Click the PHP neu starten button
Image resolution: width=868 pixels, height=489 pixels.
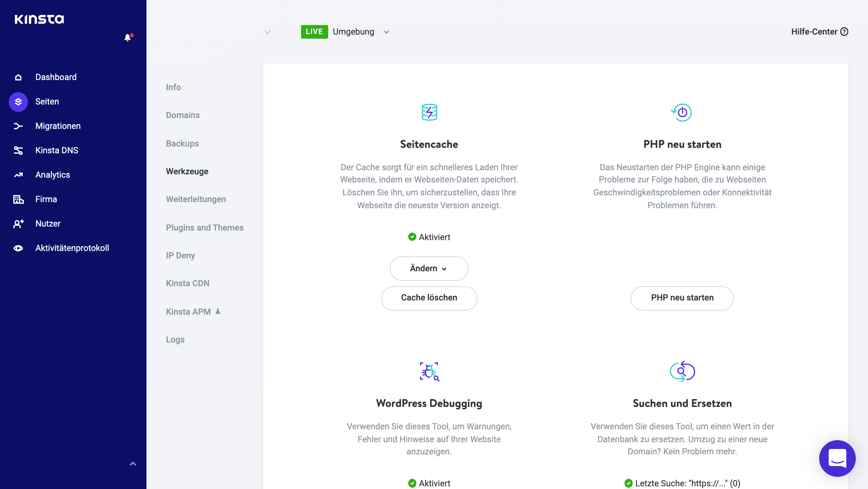point(682,298)
